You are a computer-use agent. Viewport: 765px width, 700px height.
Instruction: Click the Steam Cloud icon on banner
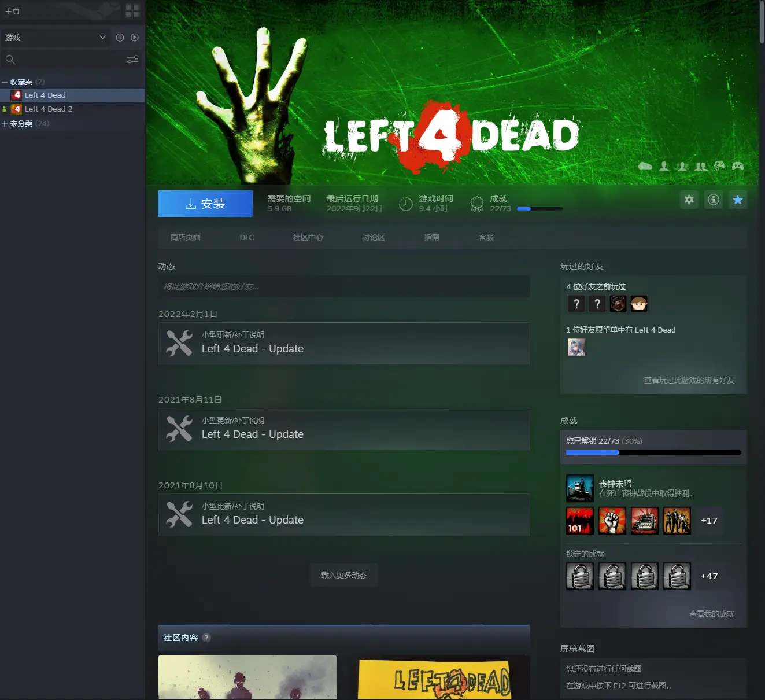(645, 166)
